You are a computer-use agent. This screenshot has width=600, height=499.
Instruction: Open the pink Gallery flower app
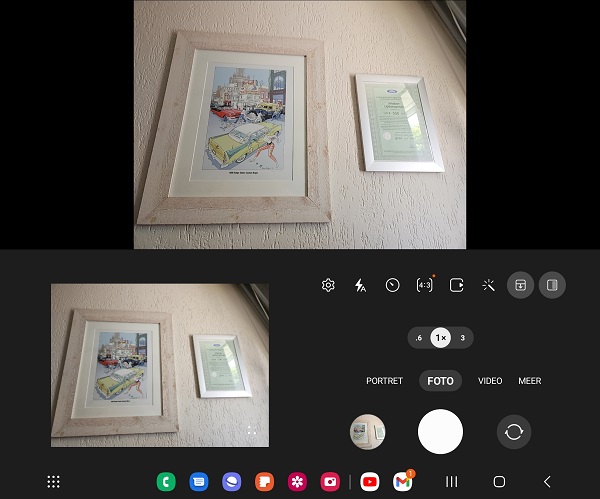click(x=297, y=481)
